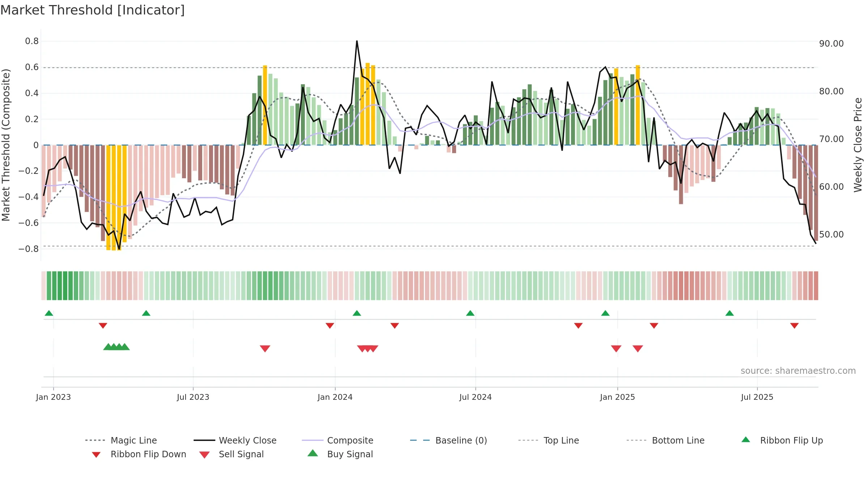Viewport: 868px width, 488px height.
Task: Click the 70.00 price axis label
Action: click(831, 139)
